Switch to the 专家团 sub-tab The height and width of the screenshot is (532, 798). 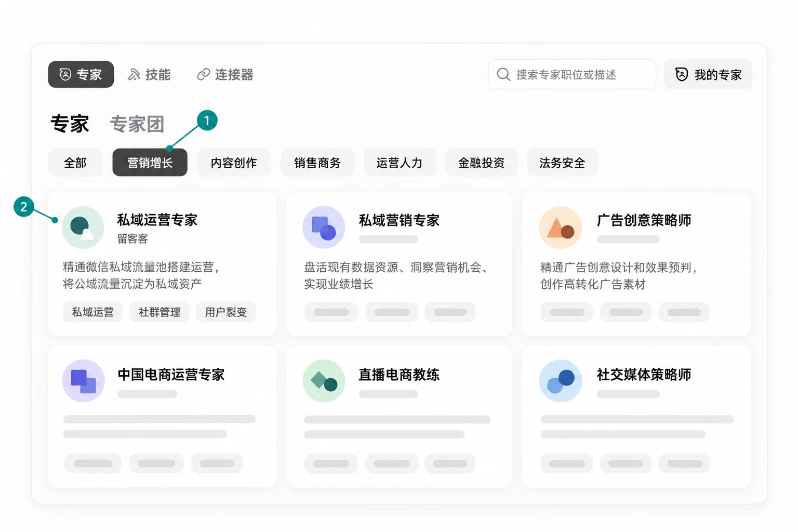point(137,124)
